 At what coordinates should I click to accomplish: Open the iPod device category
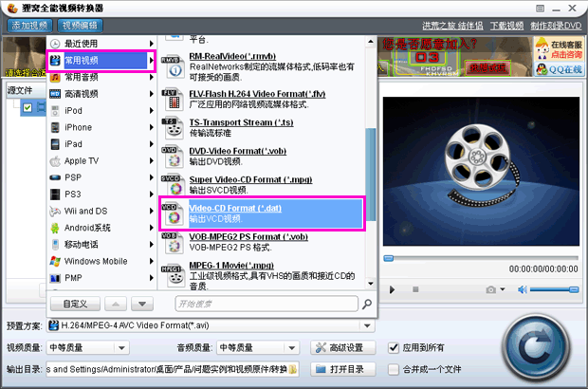tap(102, 111)
